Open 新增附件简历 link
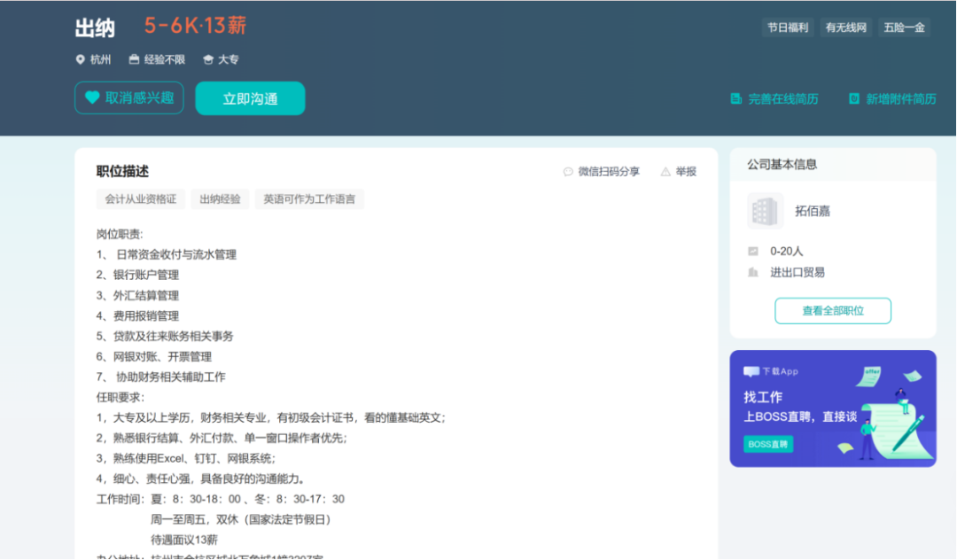Image resolution: width=957 pixels, height=560 pixels. (901, 99)
